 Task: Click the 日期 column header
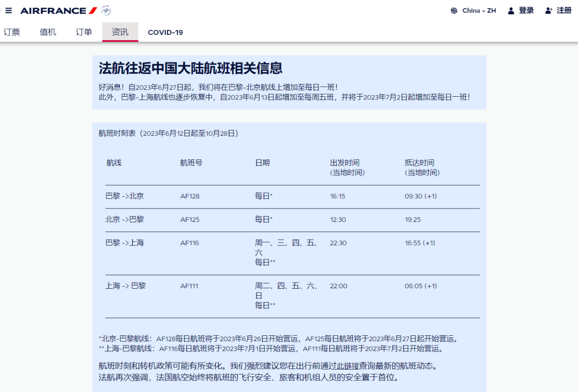[x=262, y=163]
